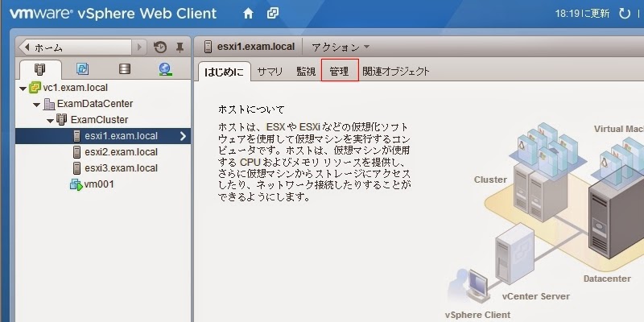Click the refresh icon beside 18:19 update time
The image size is (644, 322).
point(625,14)
